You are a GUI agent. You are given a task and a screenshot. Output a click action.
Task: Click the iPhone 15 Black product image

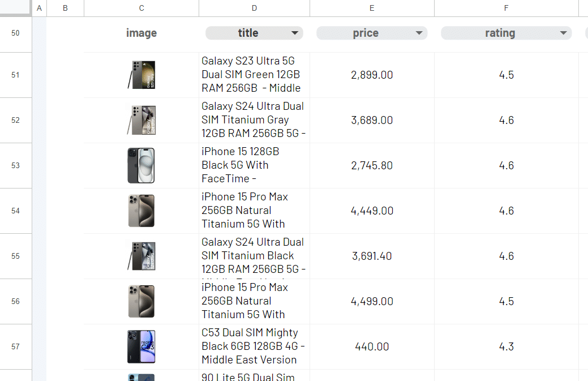tap(141, 165)
